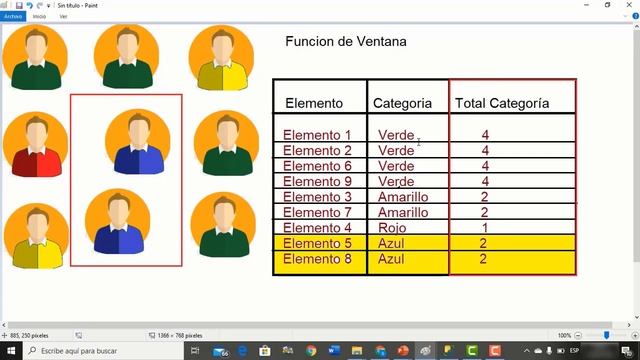Open Google Chrome from the taskbar
Image resolution: width=640 pixels, height=360 pixels.
pos(311,351)
